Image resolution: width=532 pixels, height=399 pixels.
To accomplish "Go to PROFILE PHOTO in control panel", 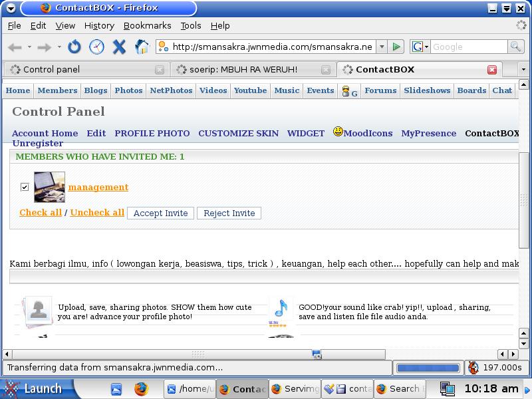I will coord(152,134).
